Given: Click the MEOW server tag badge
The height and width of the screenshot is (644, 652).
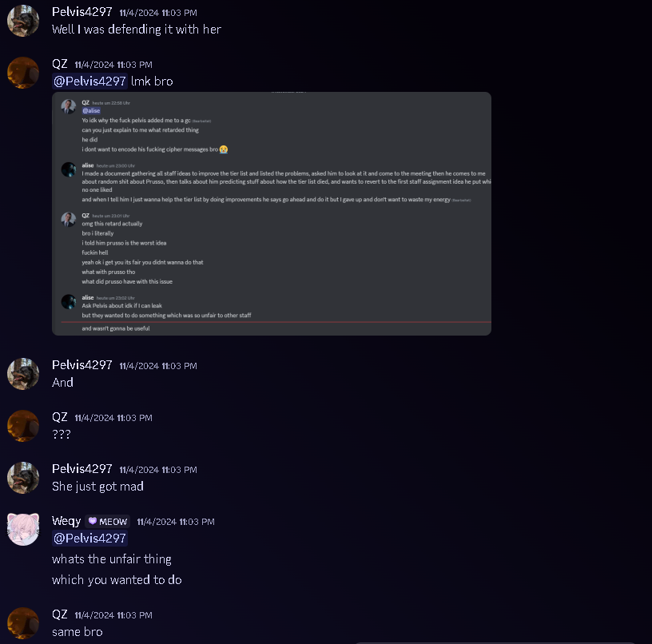Looking at the screenshot, I should (x=108, y=522).
